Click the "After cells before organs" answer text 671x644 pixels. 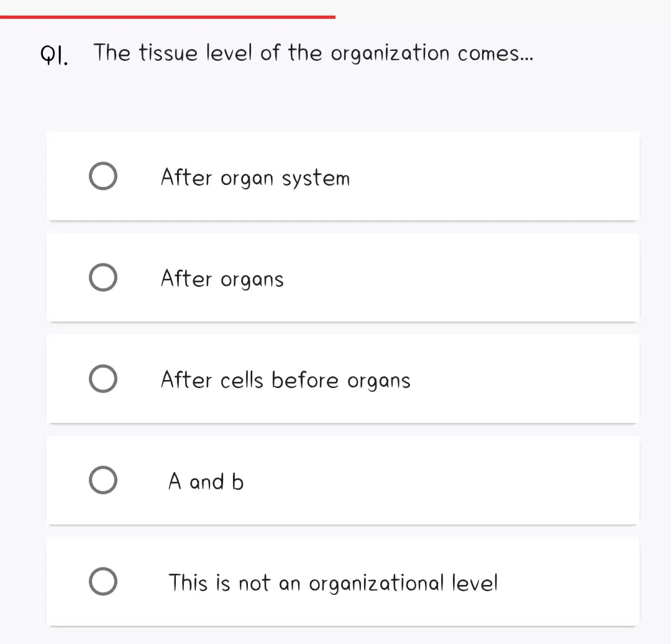(x=285, y=380)
